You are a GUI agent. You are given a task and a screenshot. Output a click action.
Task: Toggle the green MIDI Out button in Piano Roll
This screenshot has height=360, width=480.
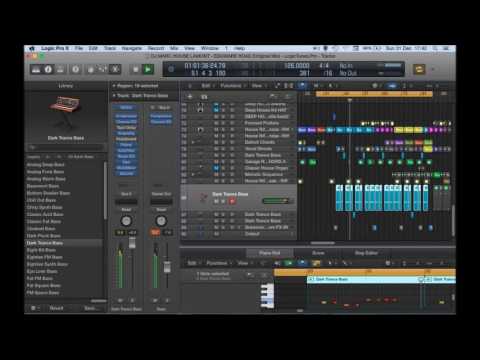point(289,263)
